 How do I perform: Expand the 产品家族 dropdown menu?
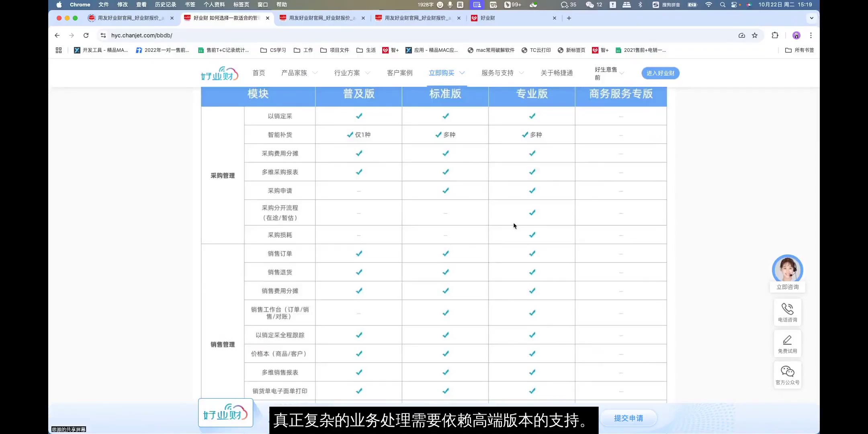pos(299,73)
